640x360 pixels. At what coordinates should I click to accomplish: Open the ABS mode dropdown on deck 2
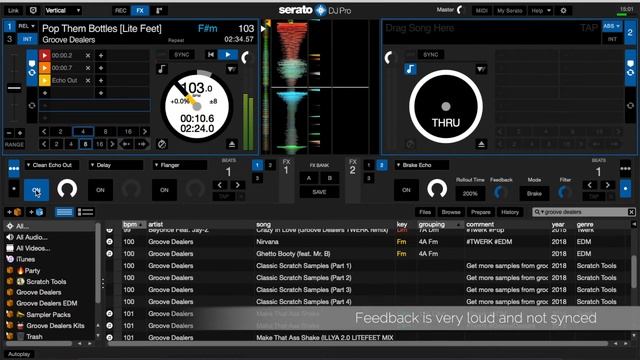612,26
